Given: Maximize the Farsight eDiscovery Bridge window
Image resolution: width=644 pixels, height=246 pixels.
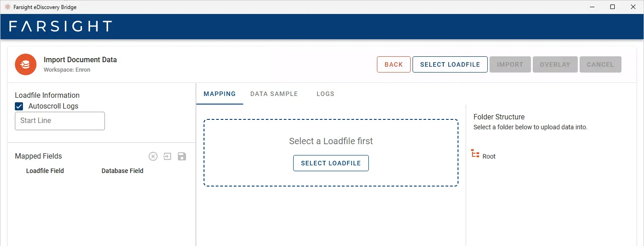Looking at the screenshot, I should coord(612,7).
